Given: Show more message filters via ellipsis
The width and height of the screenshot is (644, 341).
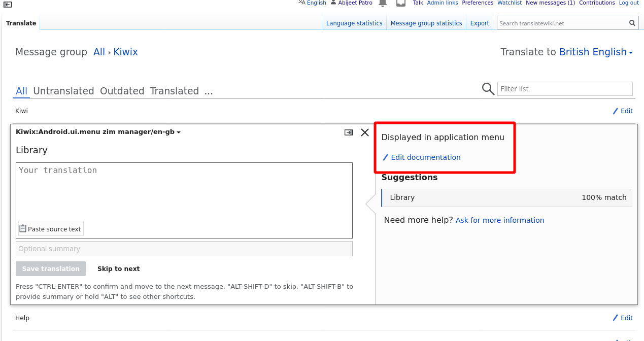Looking at the screenshot, I should 209,91.
